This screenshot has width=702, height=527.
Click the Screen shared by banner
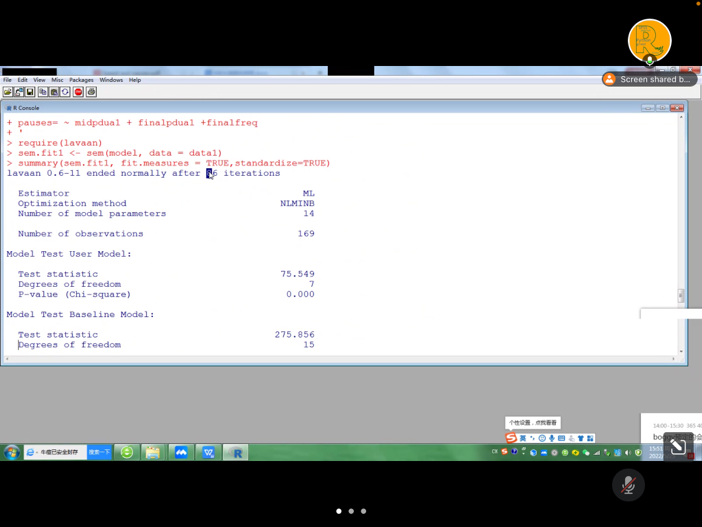coord(649,79)
